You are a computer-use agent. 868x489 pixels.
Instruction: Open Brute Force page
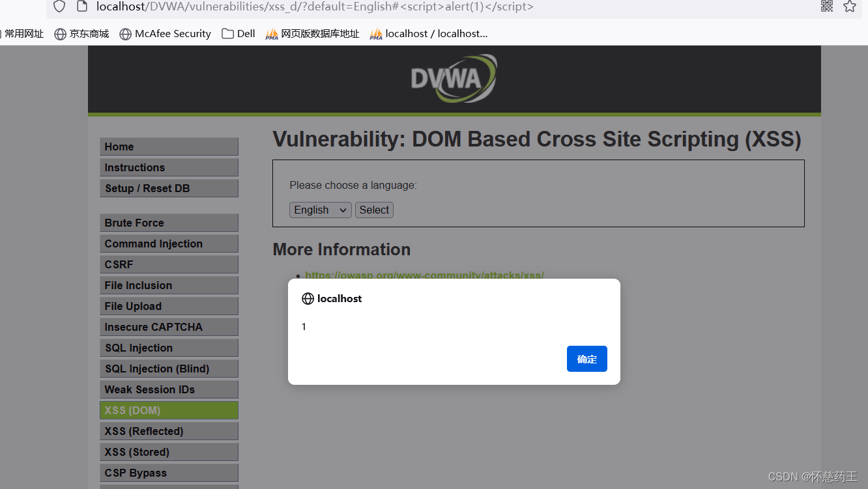click(x=169, y=223)
